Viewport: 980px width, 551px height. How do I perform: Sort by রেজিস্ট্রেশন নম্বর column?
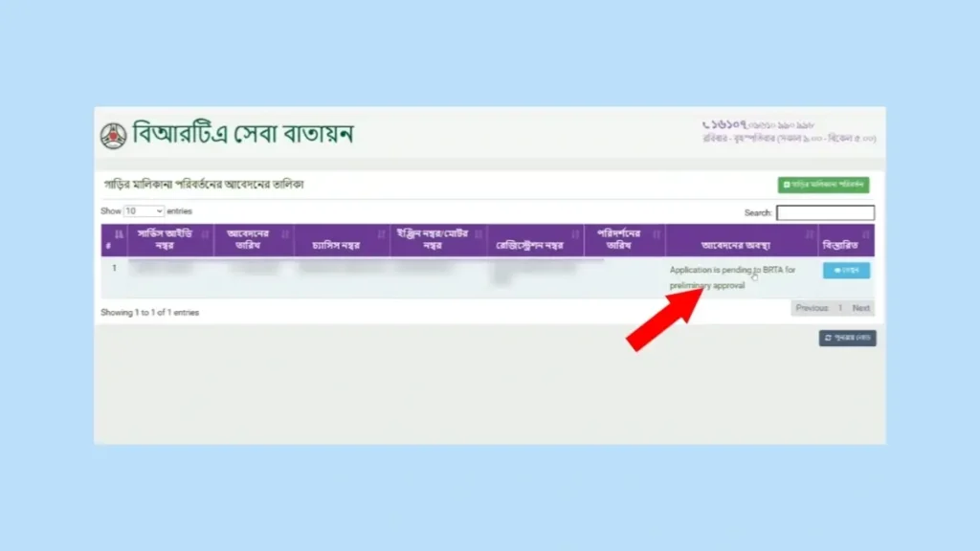point(535,240)
